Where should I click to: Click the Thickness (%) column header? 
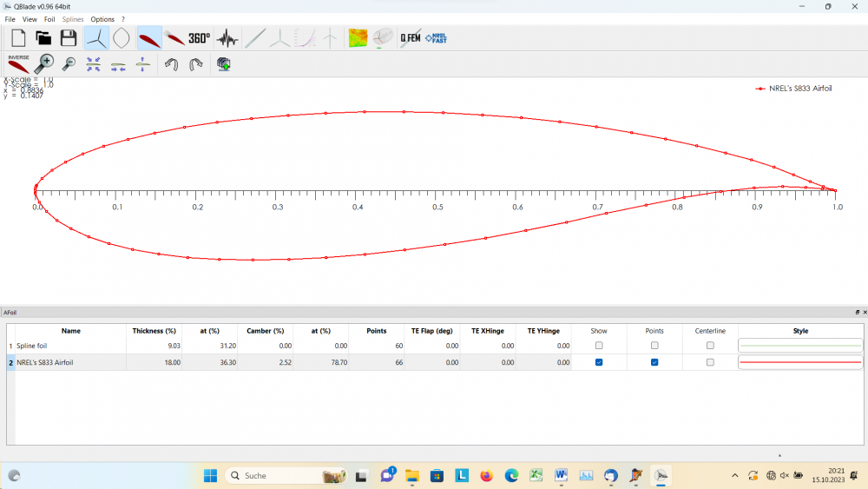coord(155,331)
